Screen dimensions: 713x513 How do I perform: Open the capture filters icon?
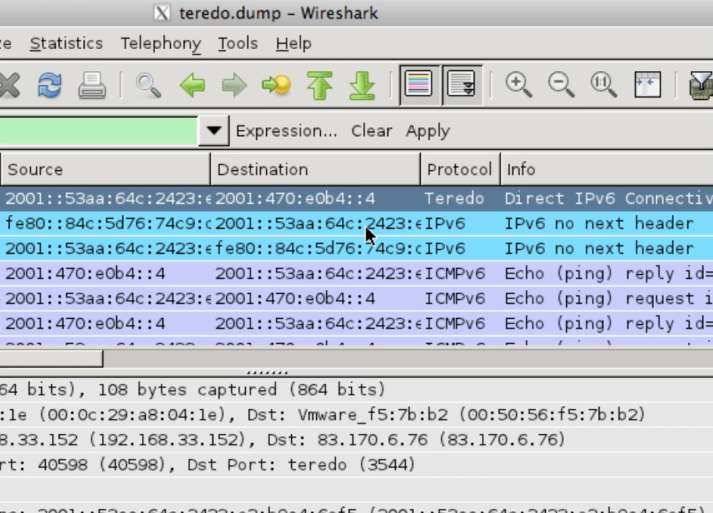[x=701, y=85]
